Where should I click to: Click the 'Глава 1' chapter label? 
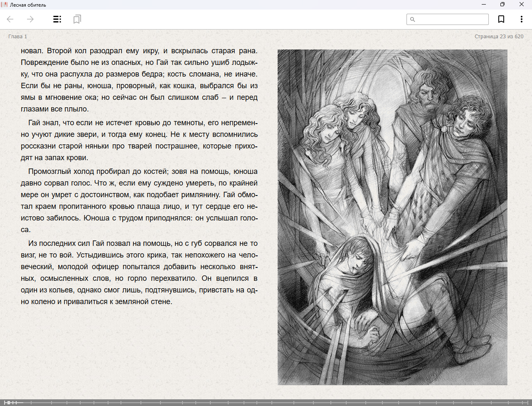(18, 37)
